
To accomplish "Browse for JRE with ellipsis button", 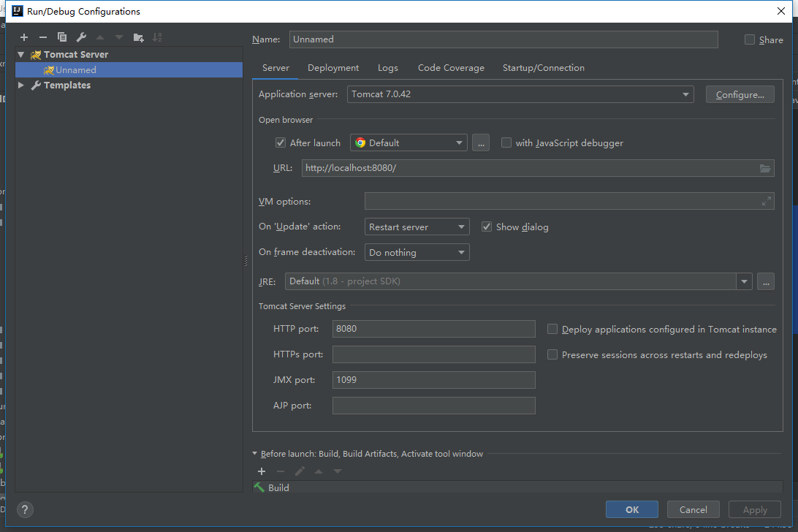I will coord(766,281).
